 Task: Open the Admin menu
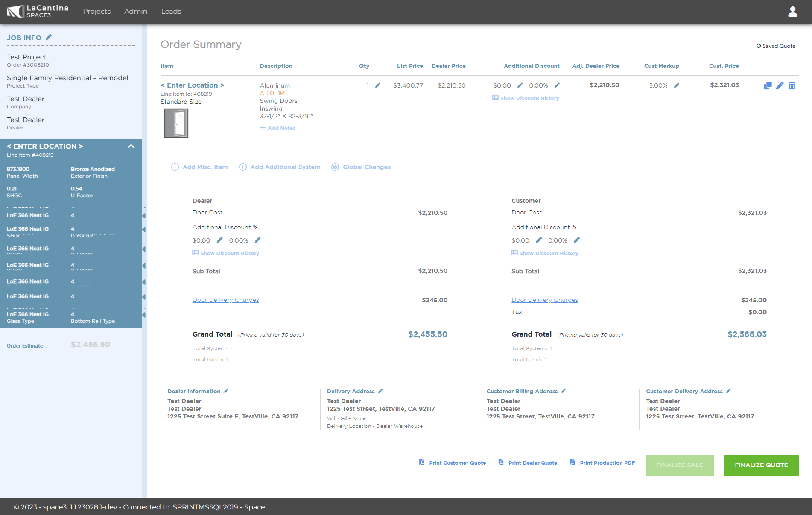tap(136, 12)
